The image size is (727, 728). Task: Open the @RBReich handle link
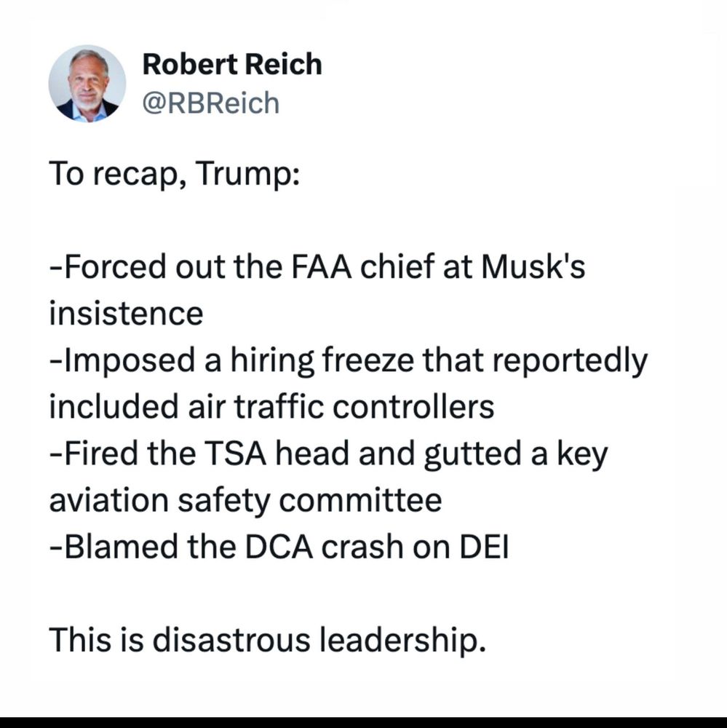(x=211, y=103)
